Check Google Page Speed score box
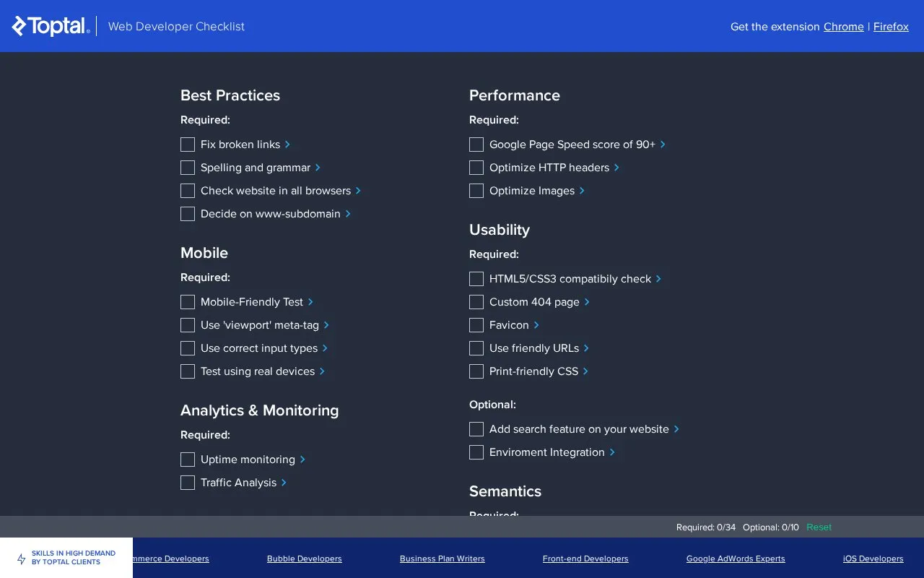This screenshot has height=578, width=924. click(x=476, y=144)
